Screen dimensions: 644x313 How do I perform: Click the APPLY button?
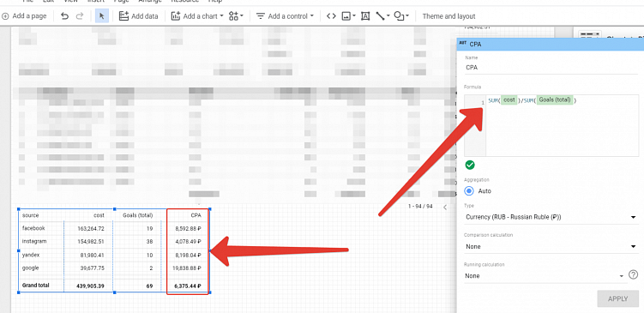pyautogui.click(x=617, y=298)
